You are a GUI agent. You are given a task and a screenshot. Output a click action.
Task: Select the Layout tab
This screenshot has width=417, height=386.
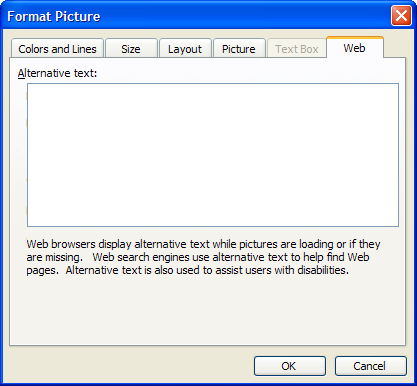185,49
